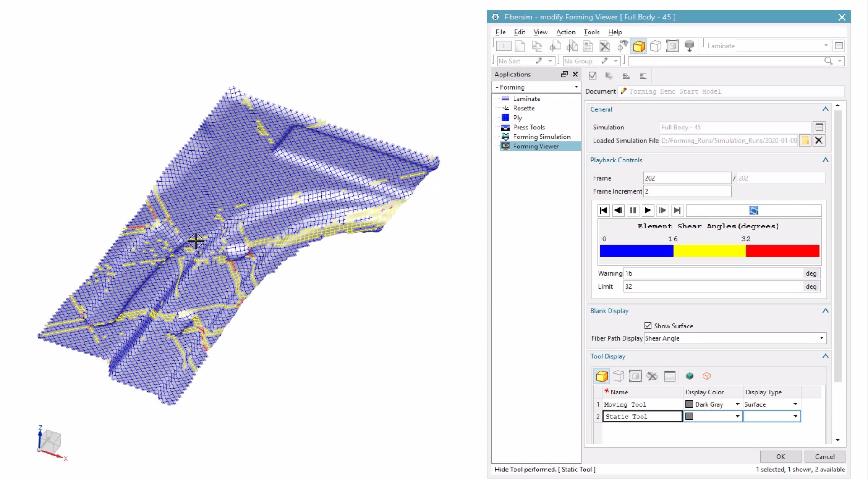Screen dimensions: 868x480
Task: Select the teal shaded tool display icon
Action: [689, 376]
